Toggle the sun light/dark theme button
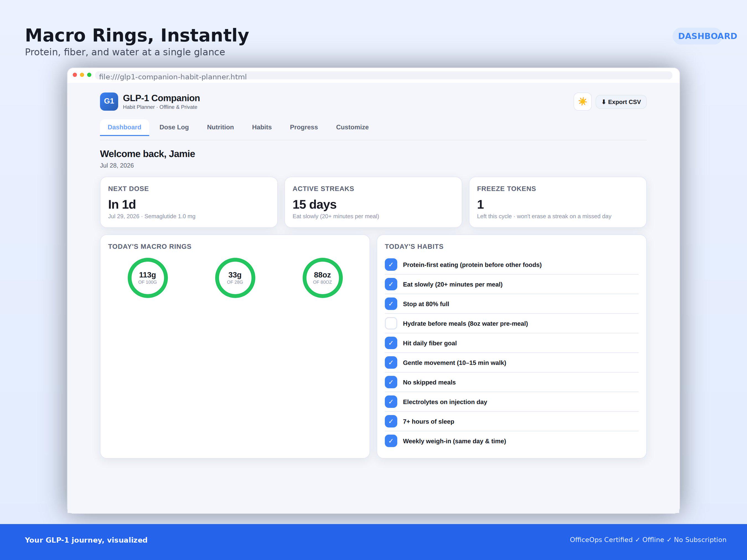 click(583, 101)
